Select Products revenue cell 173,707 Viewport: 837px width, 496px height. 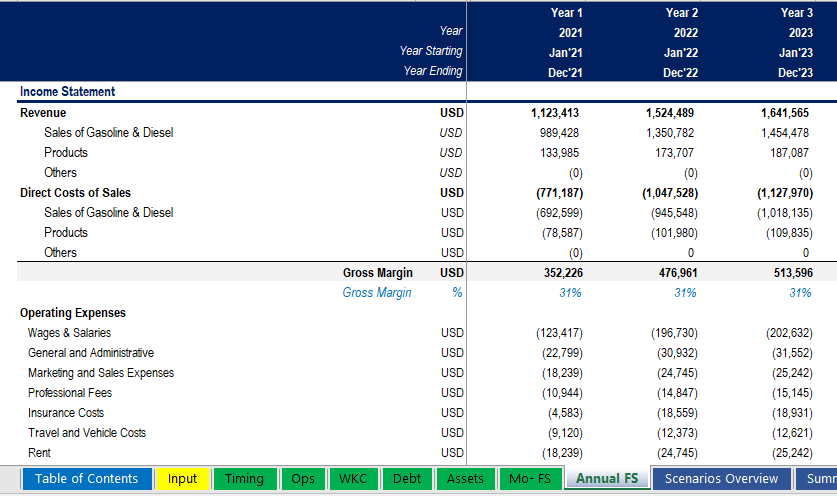pos(674,153)
